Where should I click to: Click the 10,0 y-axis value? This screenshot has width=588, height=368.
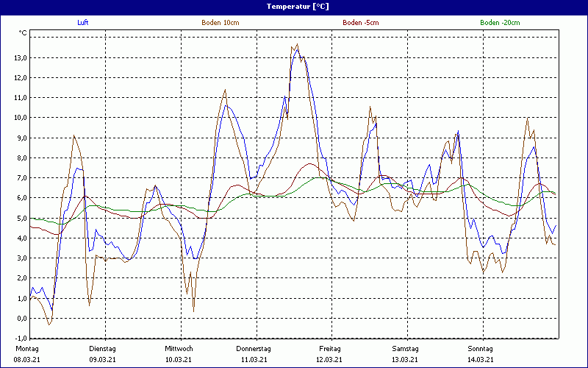[x=21, y=118]
